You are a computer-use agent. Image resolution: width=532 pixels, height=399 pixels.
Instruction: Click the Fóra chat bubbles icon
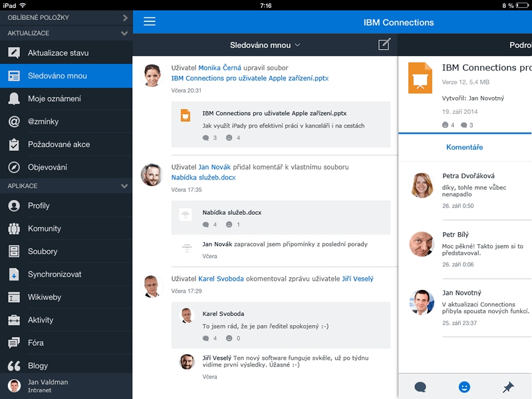(14, 342)
